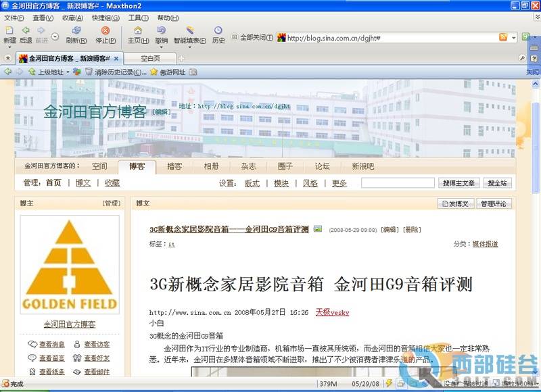This screenshot has width=541, height=392.
Task: Click the Forward (前进) arrow icon
Action: pos(41,30)
